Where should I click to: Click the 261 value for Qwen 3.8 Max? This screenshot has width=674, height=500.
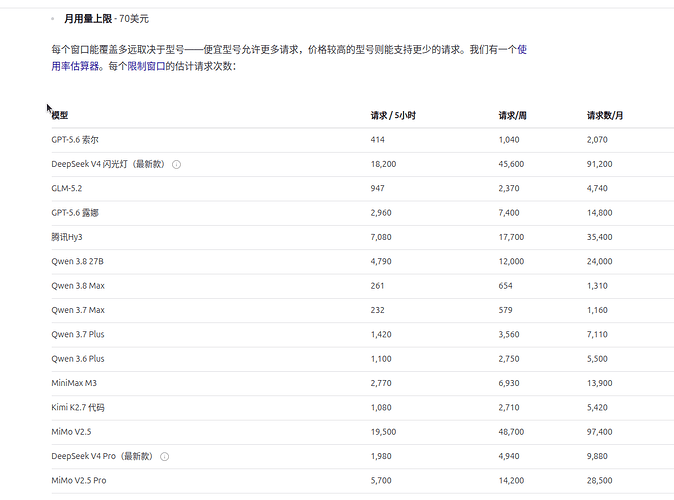pyautogui.click(x=377, y=285)
